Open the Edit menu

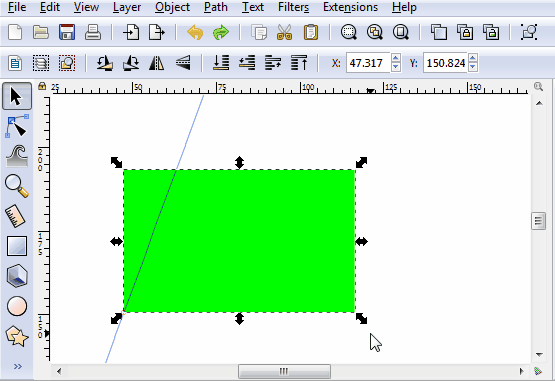[x=50, y=7]
